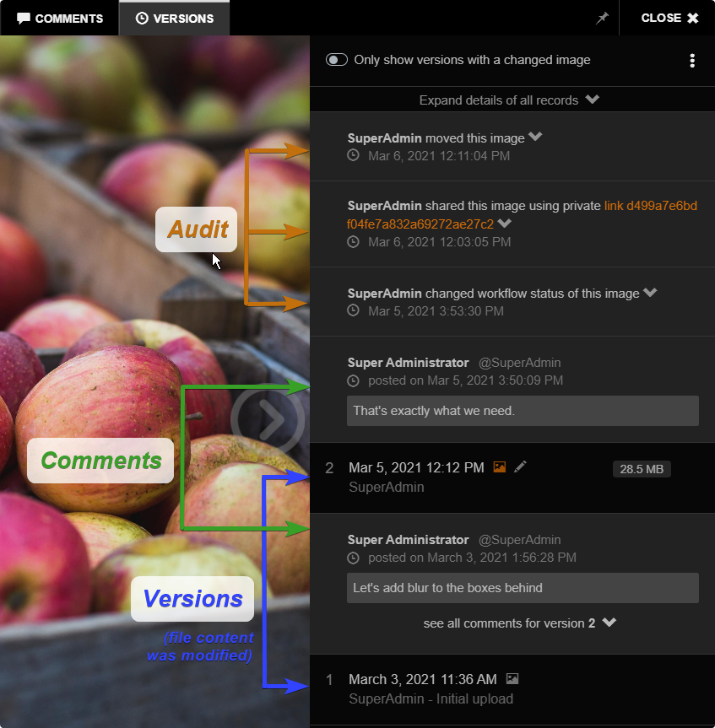The image size is (715, 728).
Task: Click the pin panel icon
Action: click(602, 18)
